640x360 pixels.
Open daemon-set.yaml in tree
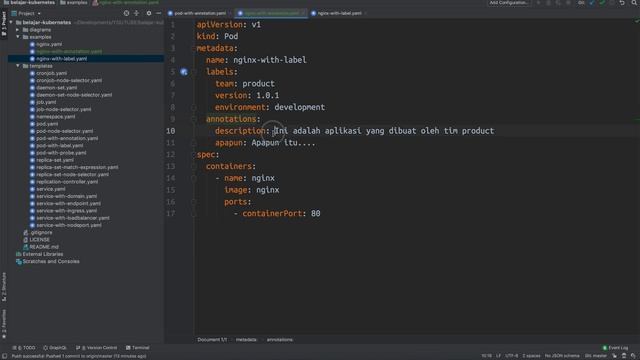point(56,88)
